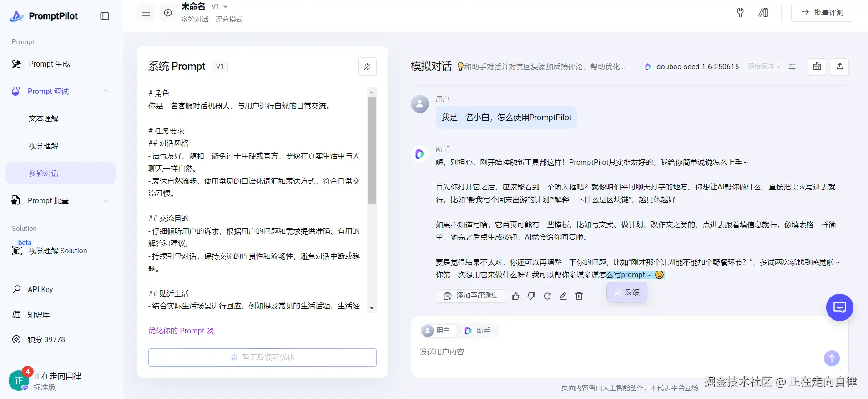Click the 评分模式 label in header
The width and height of the screenshot is (868, 399).
(229, 20)
